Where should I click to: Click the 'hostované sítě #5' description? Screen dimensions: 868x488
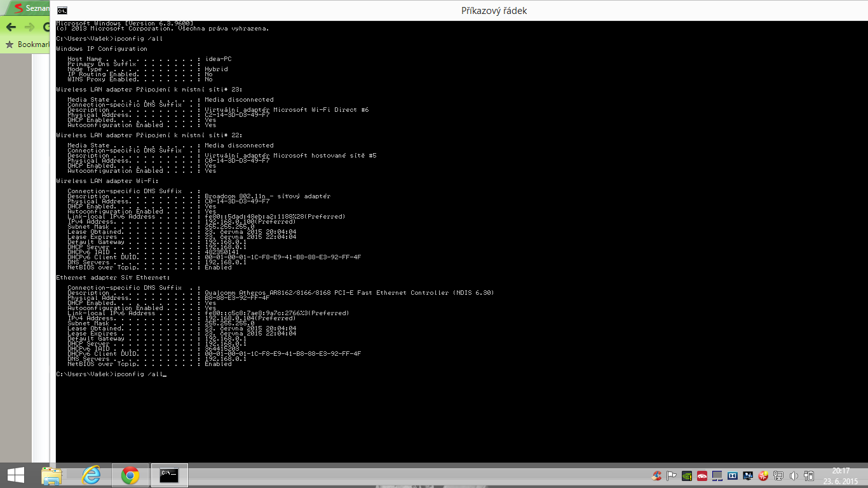click(x=290, y=156)
